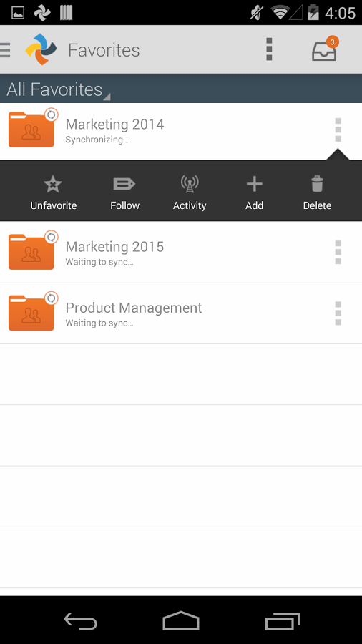Tap the Marketing 2015 folder thumbnail
Viewport: 362px width, 644px height.
click(x=31, y=252)
